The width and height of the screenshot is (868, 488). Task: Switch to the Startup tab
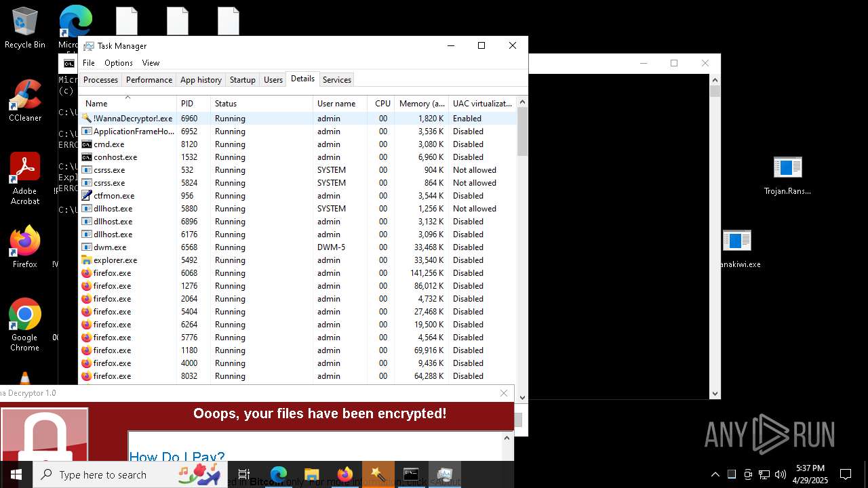(x=242, y=80)
